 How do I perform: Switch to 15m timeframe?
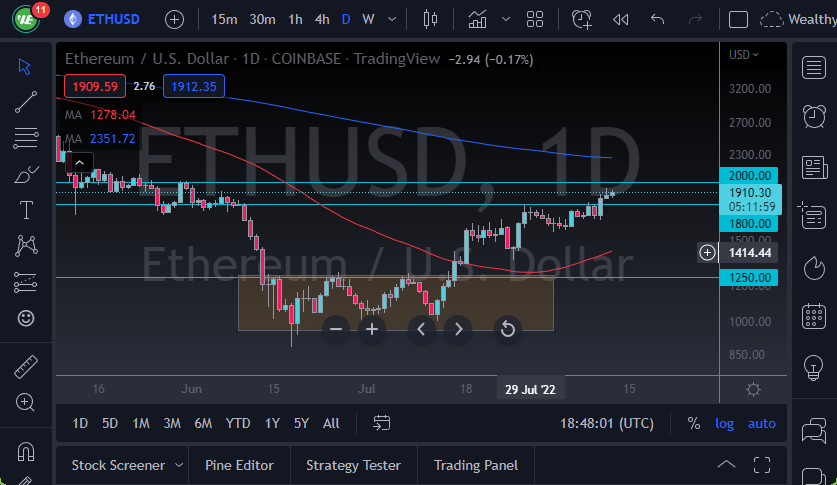pyautogui.click(x=224, y=20)
